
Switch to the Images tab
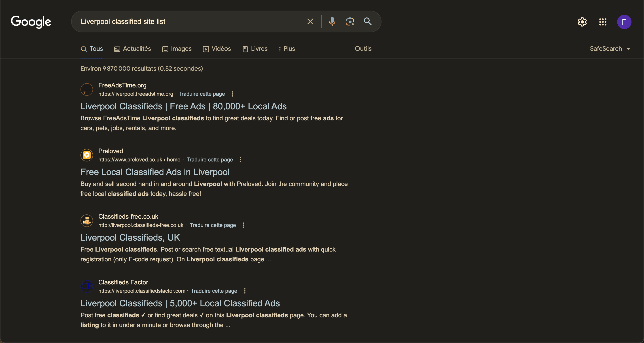tap(177, 49)
